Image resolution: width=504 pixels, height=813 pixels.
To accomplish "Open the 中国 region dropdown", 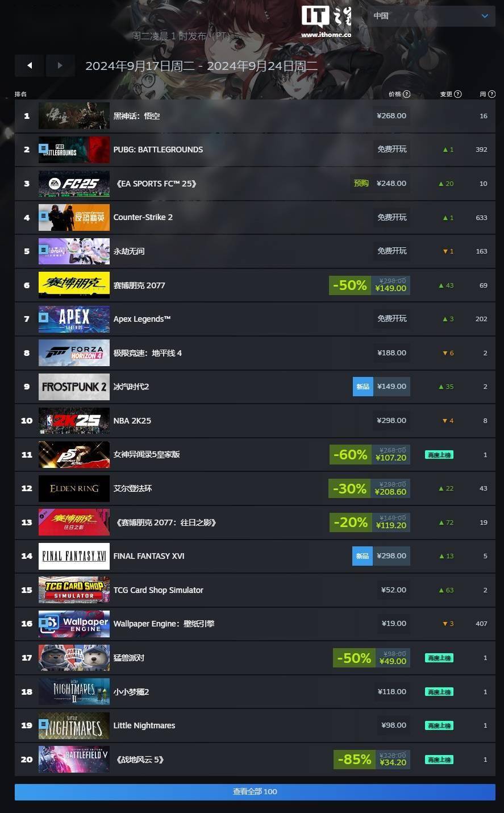I will point(431,16).
